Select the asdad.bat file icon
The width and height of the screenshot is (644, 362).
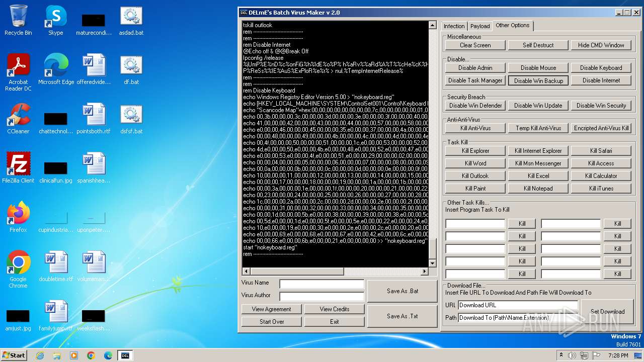tap(131, 21)
